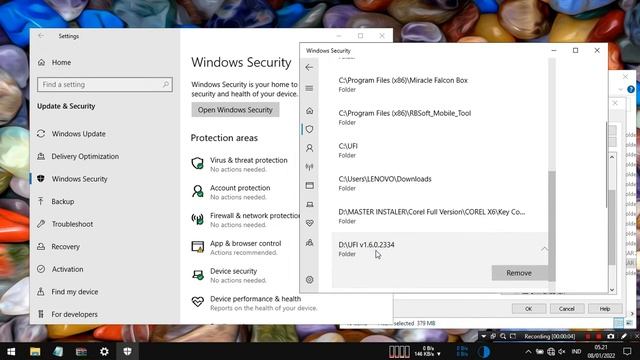
Task: Open Windows Start menu
Action: [11, 351]
